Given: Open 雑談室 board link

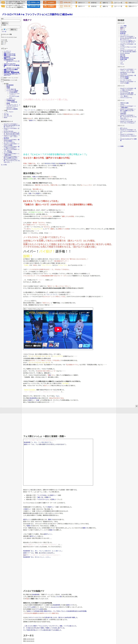Looking at the screenshot, I should 8,87.
